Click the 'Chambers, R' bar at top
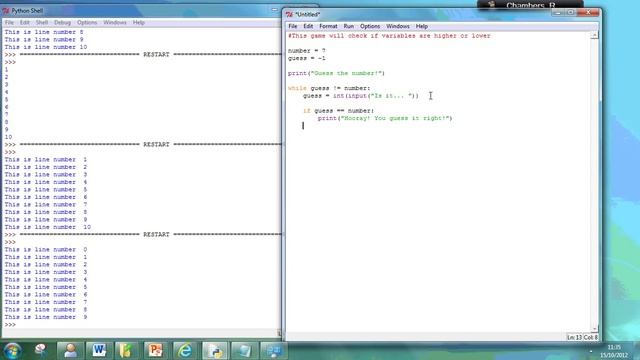The height and width of the screenshot is (360, 640). click(530, 5)
